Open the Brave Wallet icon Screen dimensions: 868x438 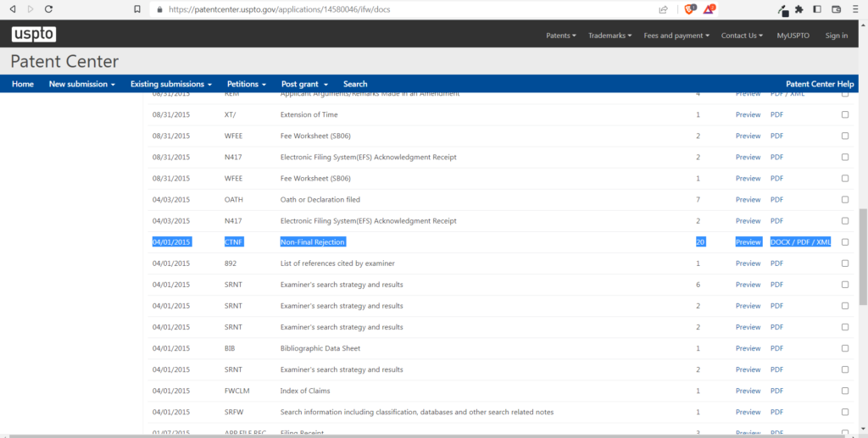[837, 9]
